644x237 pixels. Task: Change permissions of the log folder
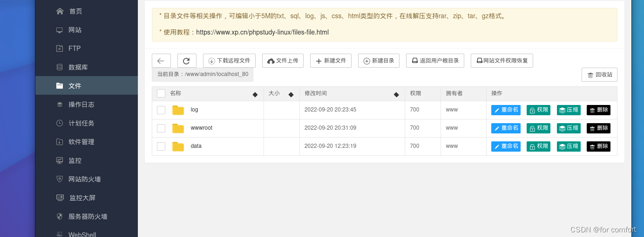click(x=538, y=110)
